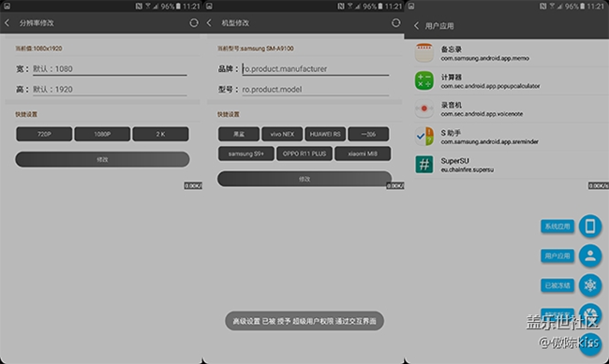Go back from the 用户应用 screen
This screenshot has width=609, height=364.
(x=416, y=26)
